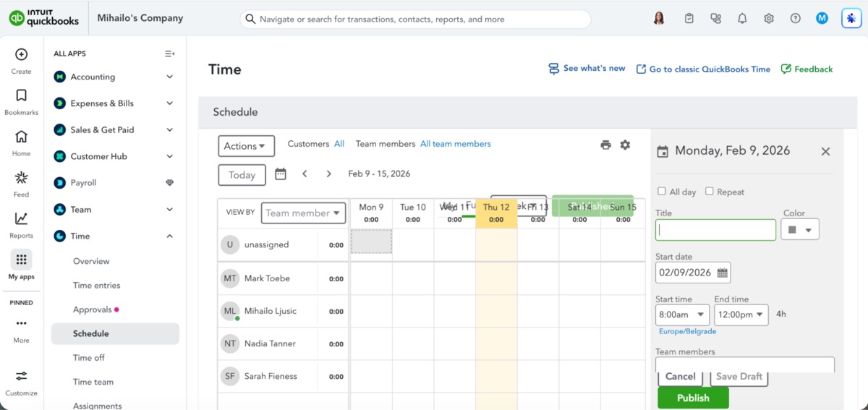Click the QuickBooks logo
868x410 pixels.
click(44, 18)
